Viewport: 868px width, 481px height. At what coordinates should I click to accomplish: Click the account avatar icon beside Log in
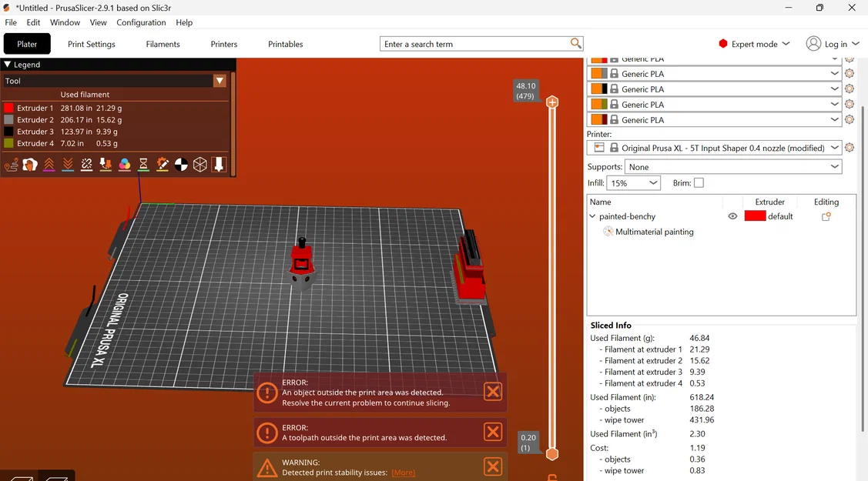click(x=813, y=44)
